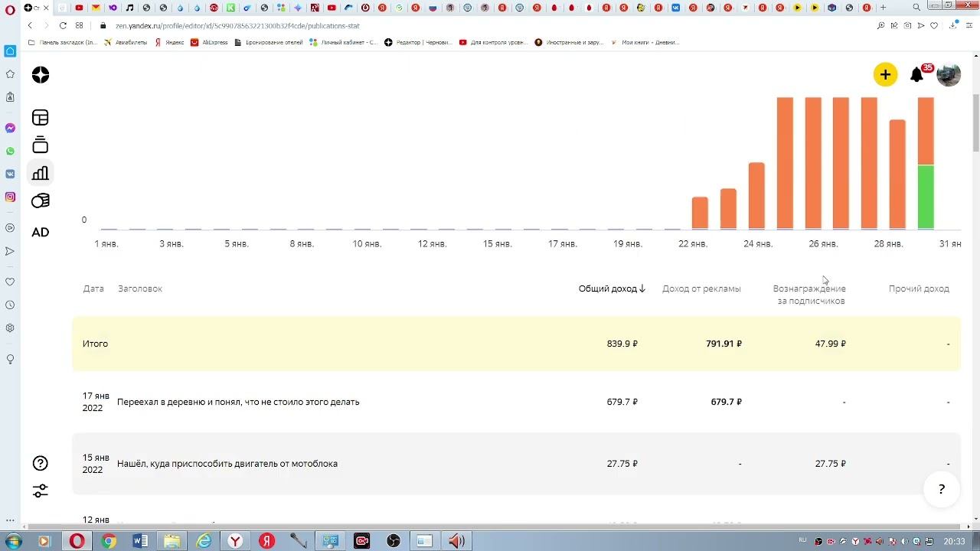The height and width of the screenshot is (551, 980).
Task: Click the Дата column header
Action: pos(93,289)
